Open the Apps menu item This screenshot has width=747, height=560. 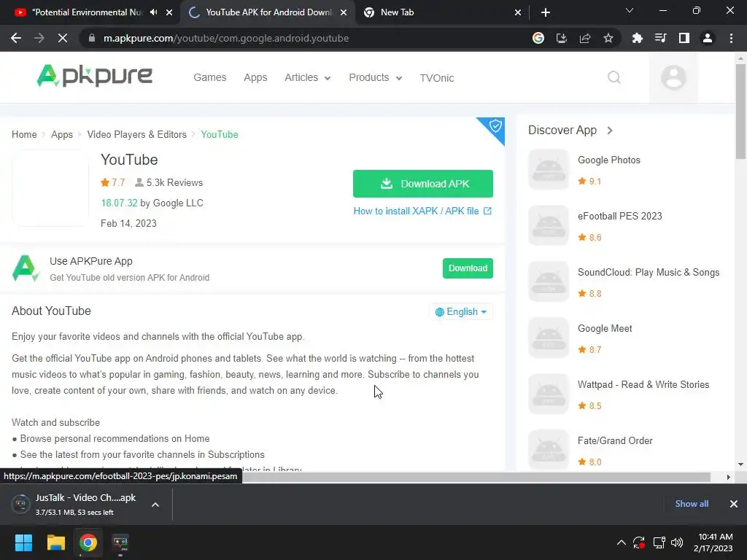click(x=255, y=77)
